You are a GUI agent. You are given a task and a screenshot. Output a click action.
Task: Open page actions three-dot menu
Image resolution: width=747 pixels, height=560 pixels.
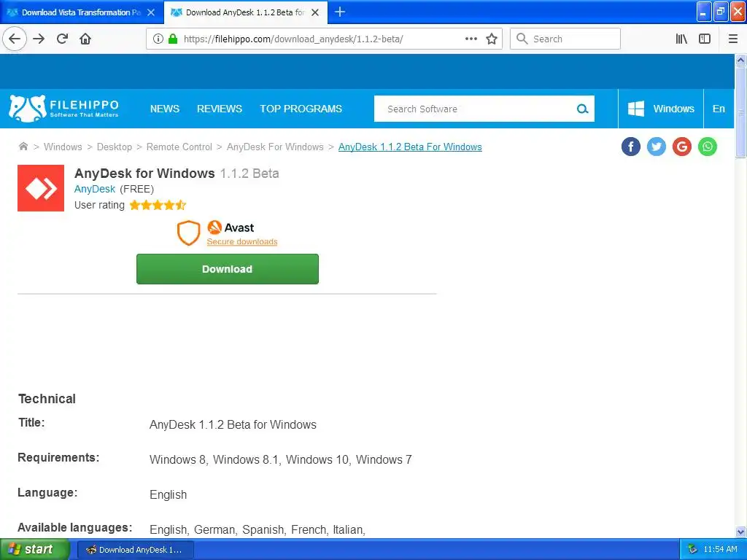(471, 39)
